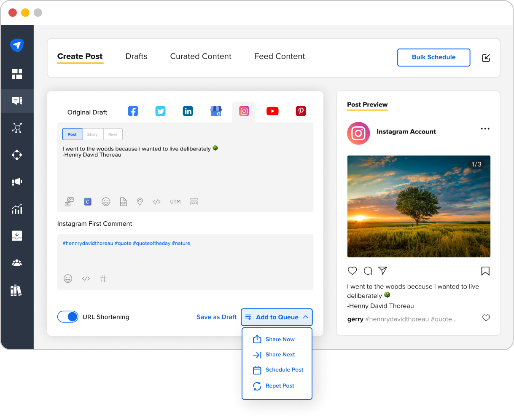Select the Pinterest platform icon

click(301, 111)
